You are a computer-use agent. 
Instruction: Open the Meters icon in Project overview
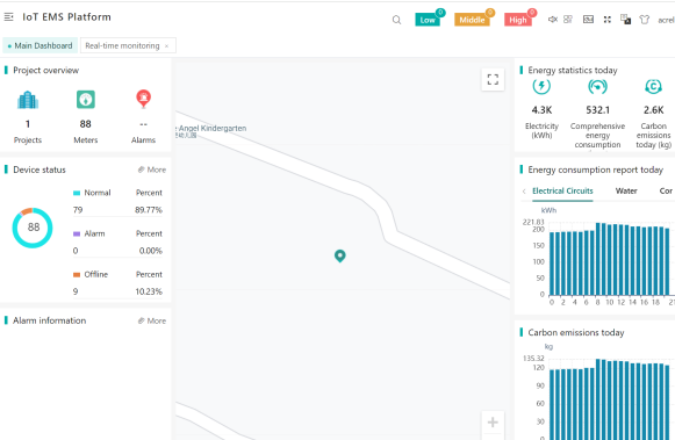86,100
